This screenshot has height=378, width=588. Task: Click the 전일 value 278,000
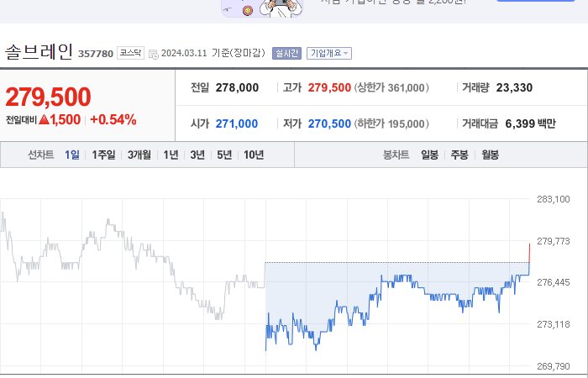[x=237, y=87]
